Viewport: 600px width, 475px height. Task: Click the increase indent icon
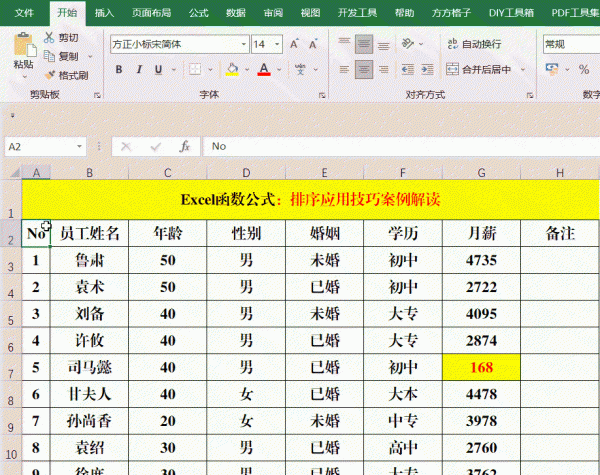pos(427,69)
